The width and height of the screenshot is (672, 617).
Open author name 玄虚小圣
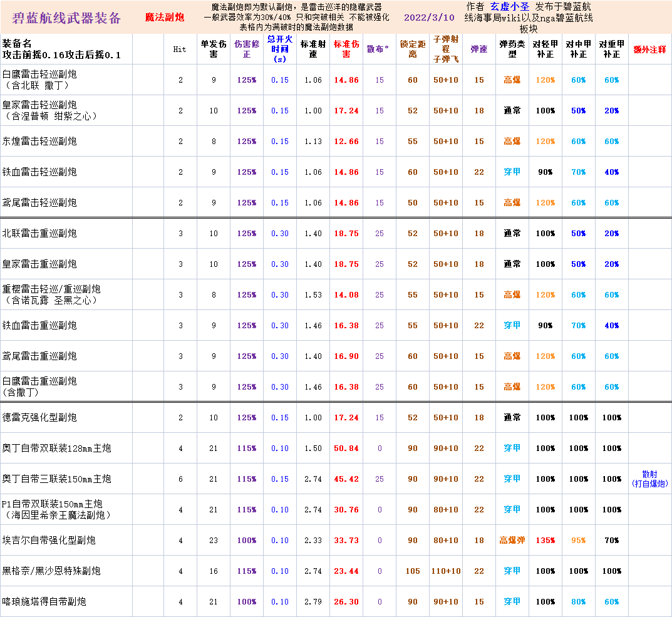(x=510, y=7)
